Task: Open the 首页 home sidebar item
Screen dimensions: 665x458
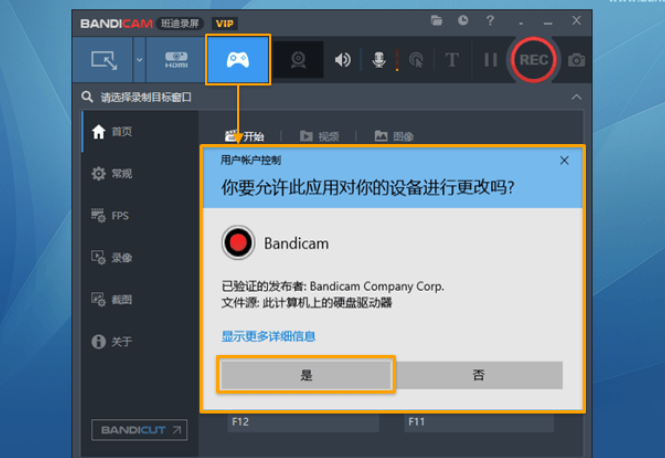Action: point(140,131)
